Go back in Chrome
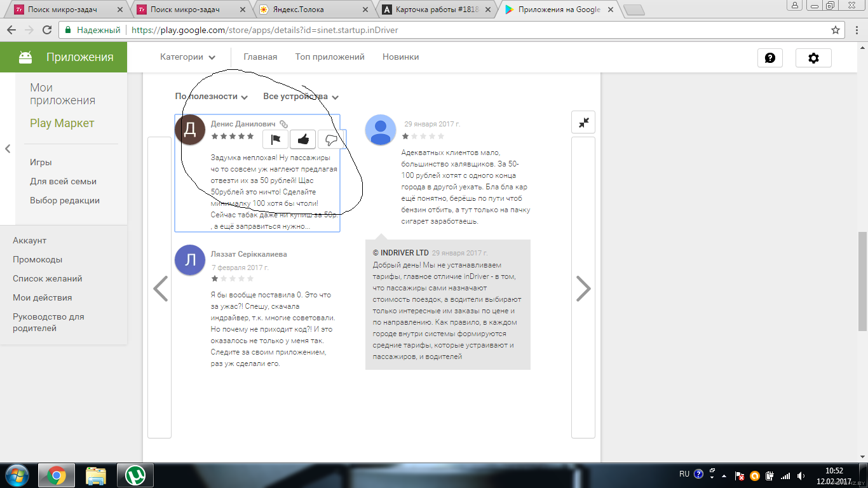This screenshot has height=488, width=868. 11,30
